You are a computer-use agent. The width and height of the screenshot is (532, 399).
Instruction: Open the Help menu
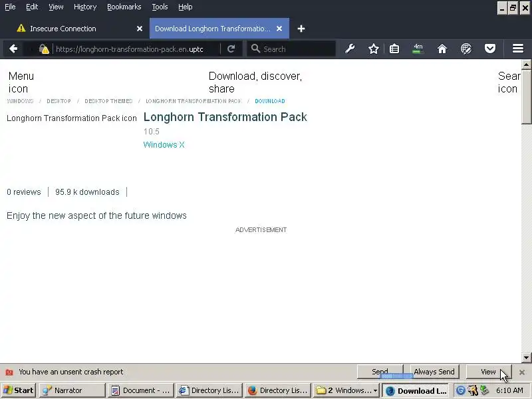click(186, 7)
